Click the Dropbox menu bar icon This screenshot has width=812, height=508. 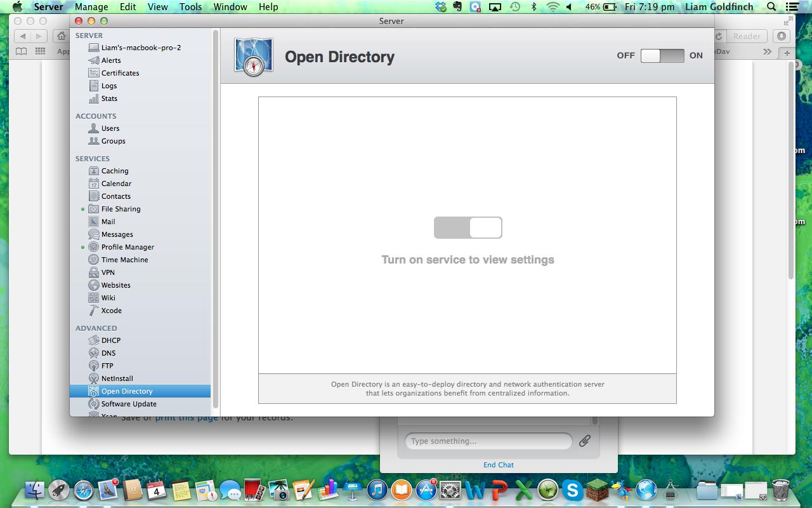coord(441,7)
